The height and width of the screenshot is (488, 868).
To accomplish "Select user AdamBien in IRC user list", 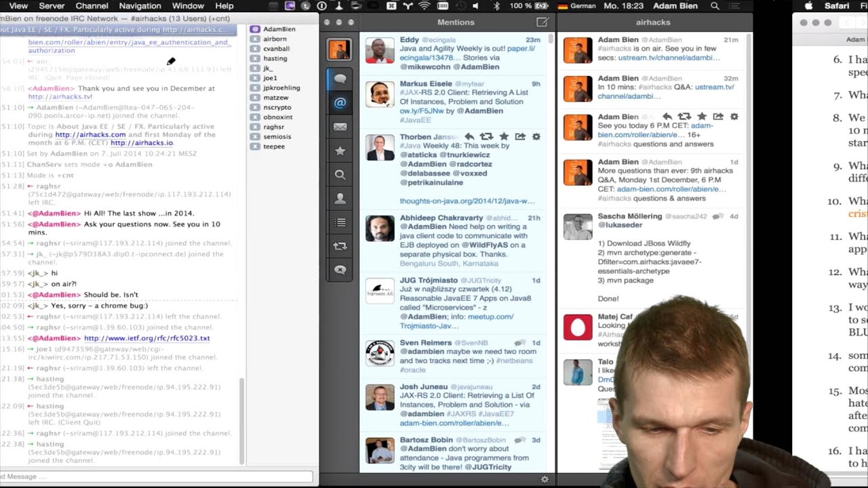I will (x=279, y=29).
